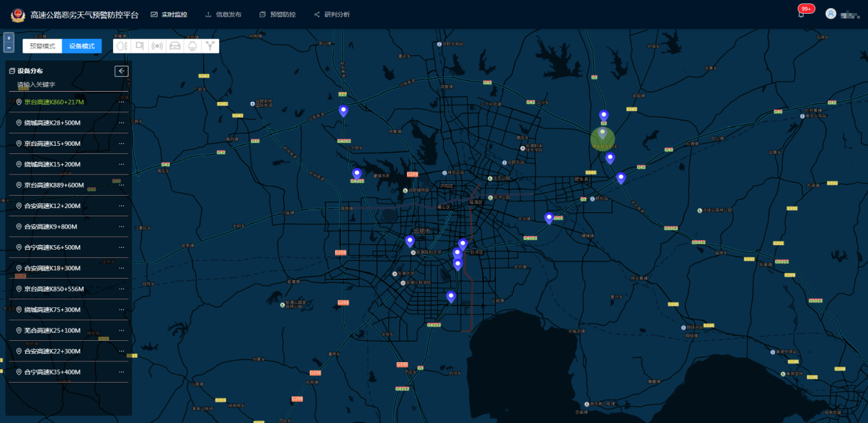The image size is (868, 423).
Task: Open more options for 绕城高速K28+500M
Action: coord(121,123)
